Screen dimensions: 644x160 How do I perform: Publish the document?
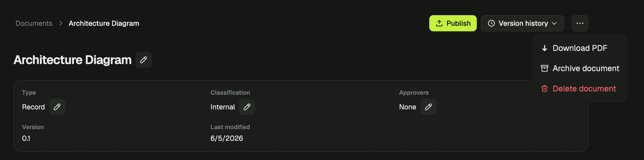coord(453,23)
